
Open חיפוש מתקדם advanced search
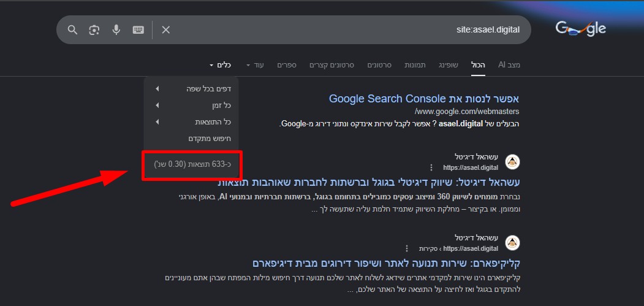(x=210, y=139)
